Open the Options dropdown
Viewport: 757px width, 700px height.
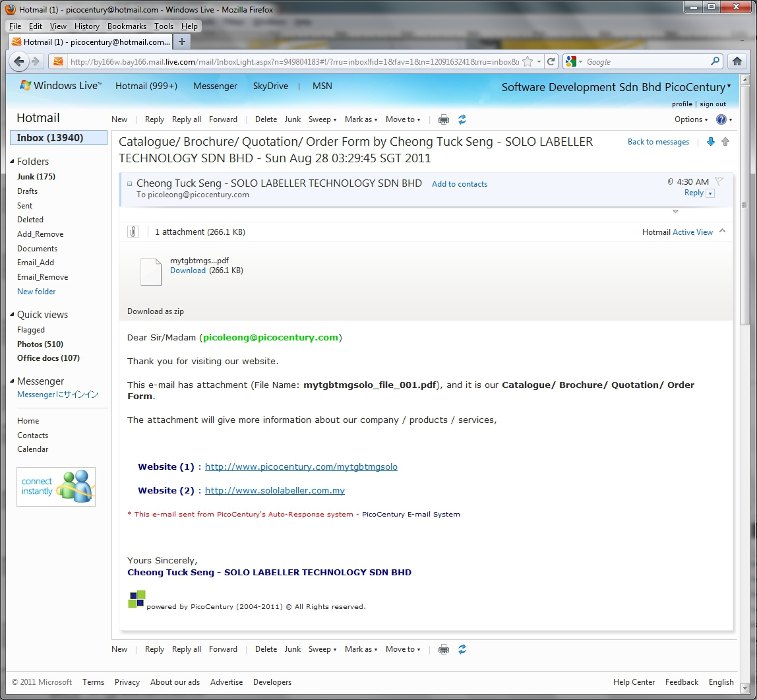click(691, 119)
